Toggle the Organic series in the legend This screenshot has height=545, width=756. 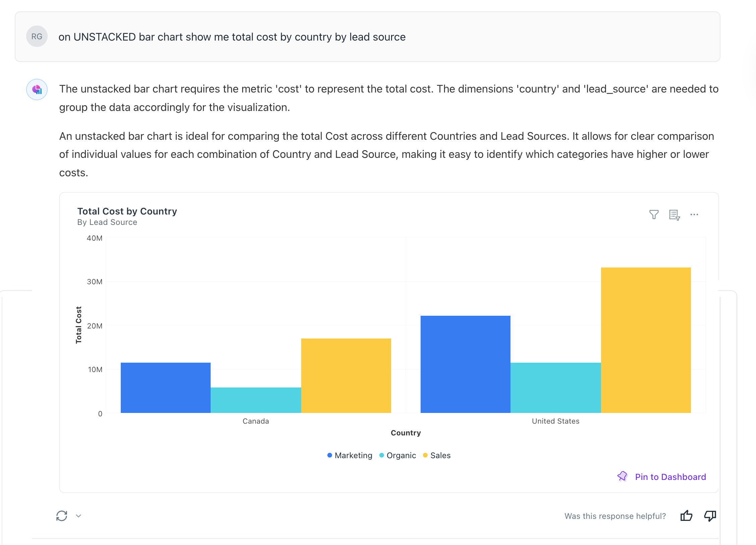[398, 456]
